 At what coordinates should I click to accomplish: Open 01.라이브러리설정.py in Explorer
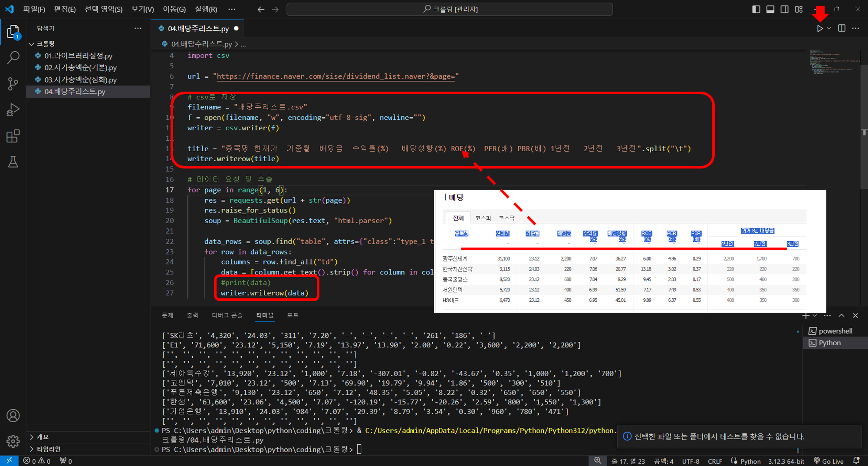click(x=79, y=56)
